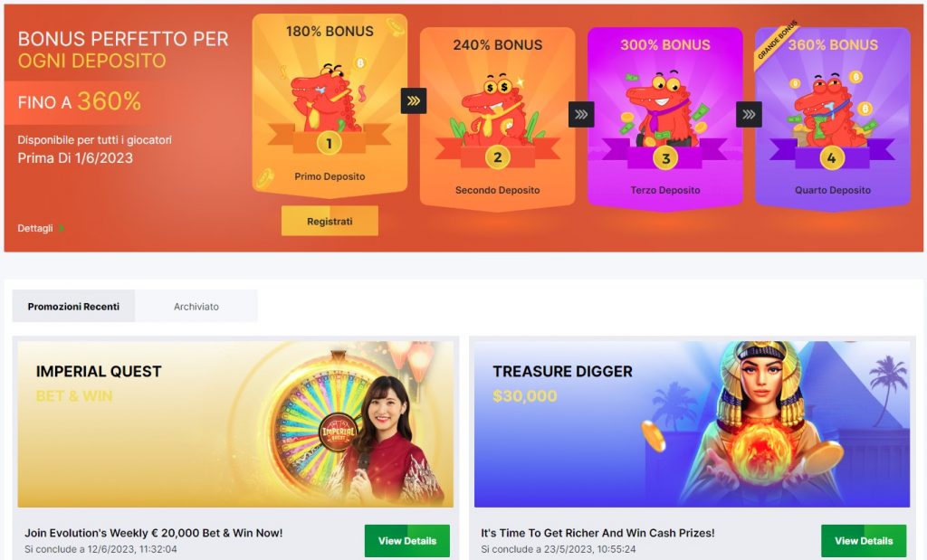Viewport: 927px width, 560px height.
Task: Click the Registrati button
Action: point(330,221)
